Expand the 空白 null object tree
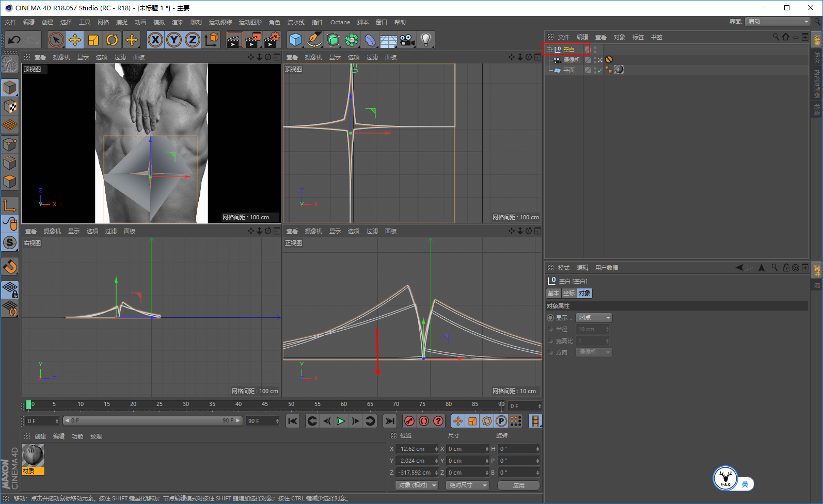823x504 pixels. pos(549,50)
